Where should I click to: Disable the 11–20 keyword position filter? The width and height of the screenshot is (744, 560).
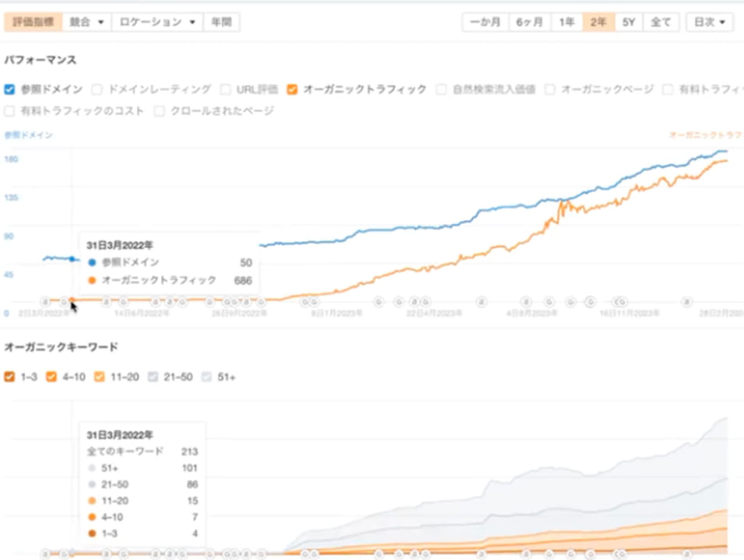point(99,377)
